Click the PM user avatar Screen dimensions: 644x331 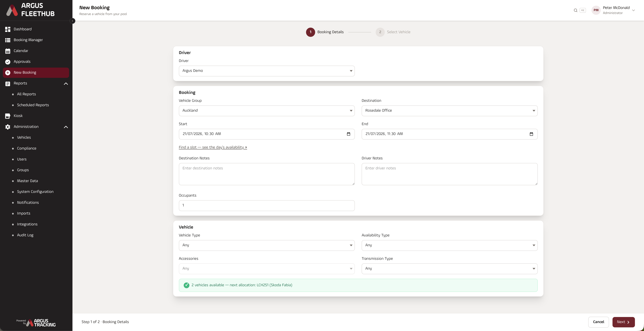(596, 10)
